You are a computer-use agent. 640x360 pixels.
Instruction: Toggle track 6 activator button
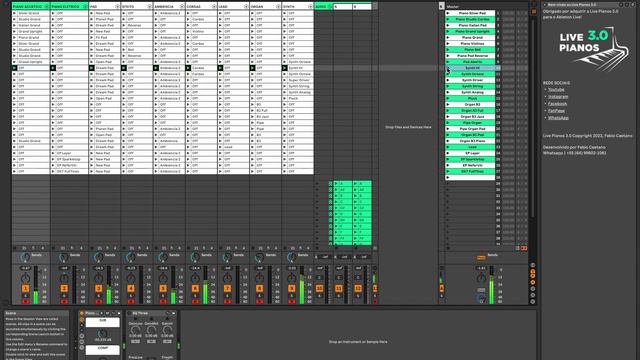coord(195,289)
